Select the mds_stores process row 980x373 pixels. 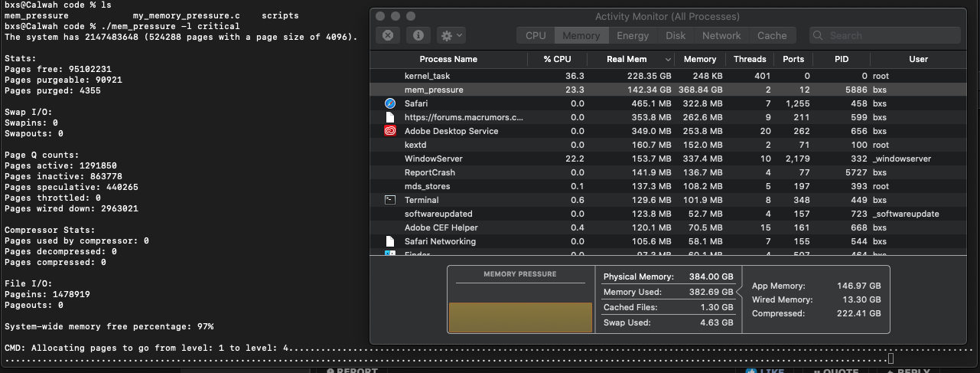[x=668, y=186]
